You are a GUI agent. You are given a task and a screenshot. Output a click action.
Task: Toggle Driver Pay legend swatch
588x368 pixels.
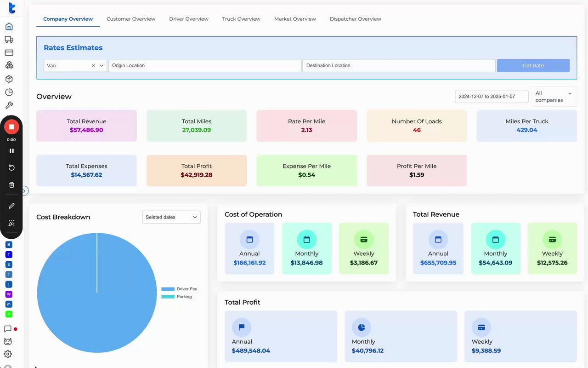[168, 289]
